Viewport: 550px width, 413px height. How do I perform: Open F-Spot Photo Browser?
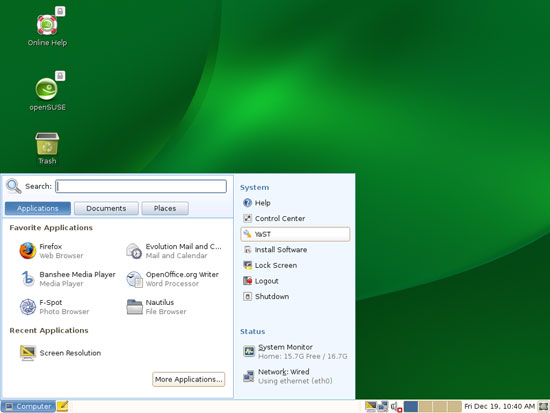[x=54, y=307]
